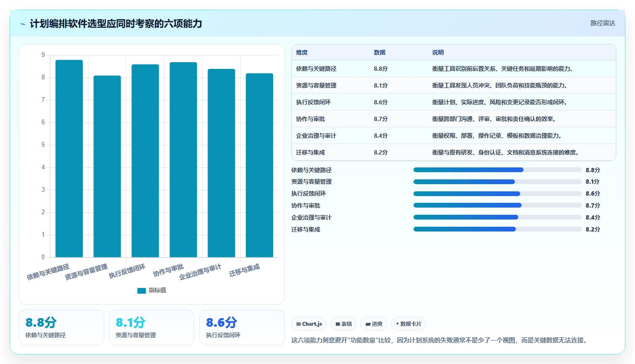Select the 迁移与集成 table cell

311,153
